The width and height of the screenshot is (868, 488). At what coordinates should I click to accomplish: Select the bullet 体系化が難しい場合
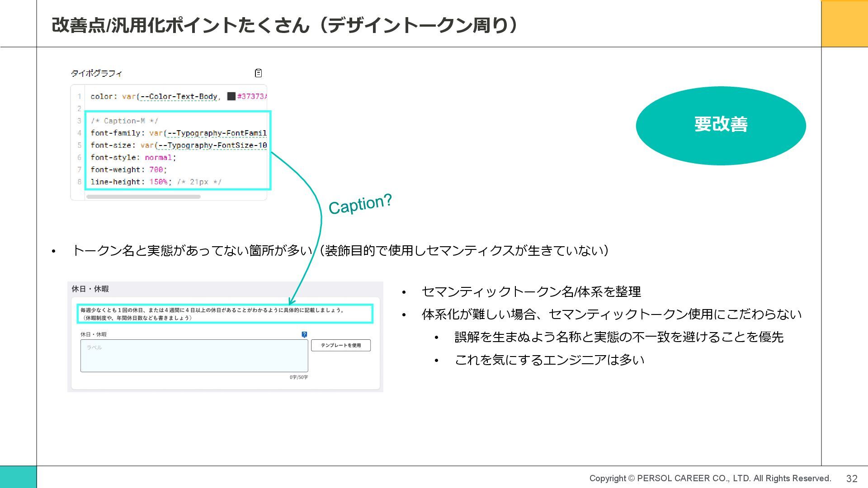pyautogui.click(x=612, y=314)
